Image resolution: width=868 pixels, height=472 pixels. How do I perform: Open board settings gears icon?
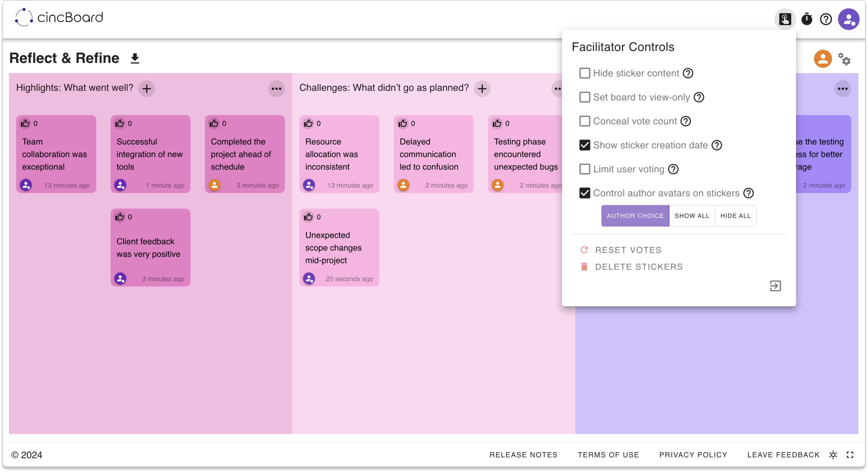point(844,59)
